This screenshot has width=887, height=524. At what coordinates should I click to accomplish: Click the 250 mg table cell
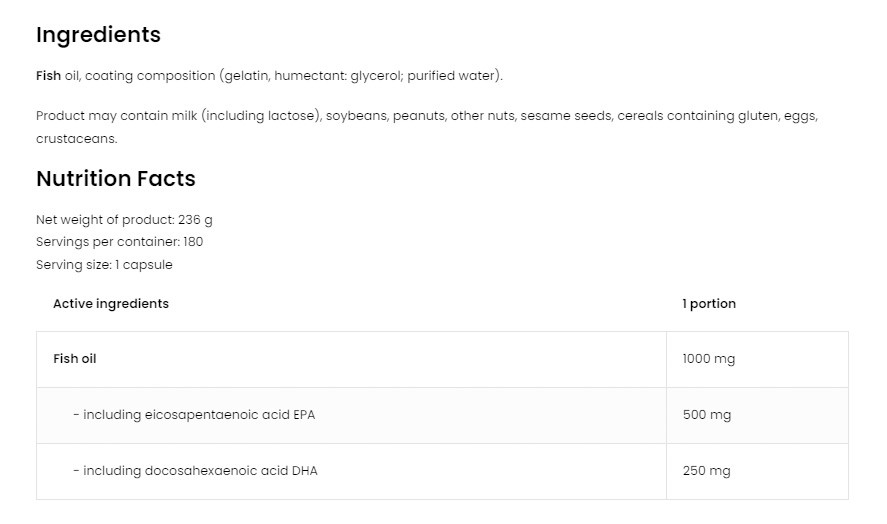[706, 471]
